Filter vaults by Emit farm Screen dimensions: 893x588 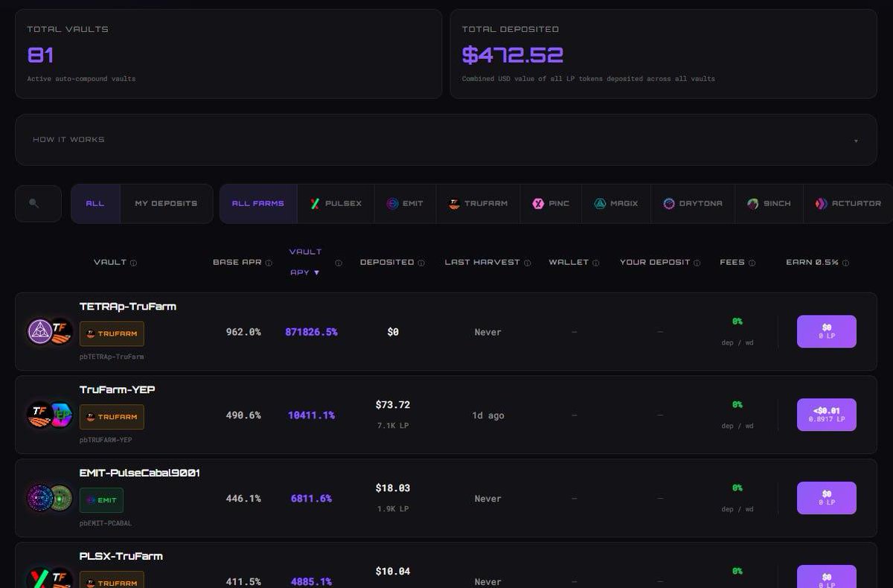tap(405, 203)
